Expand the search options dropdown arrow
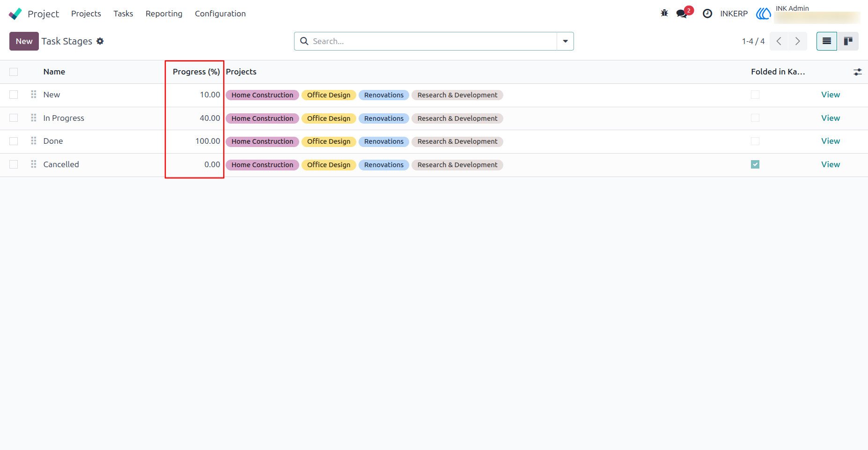The image size is (868, 450). (x=565, y=41)
